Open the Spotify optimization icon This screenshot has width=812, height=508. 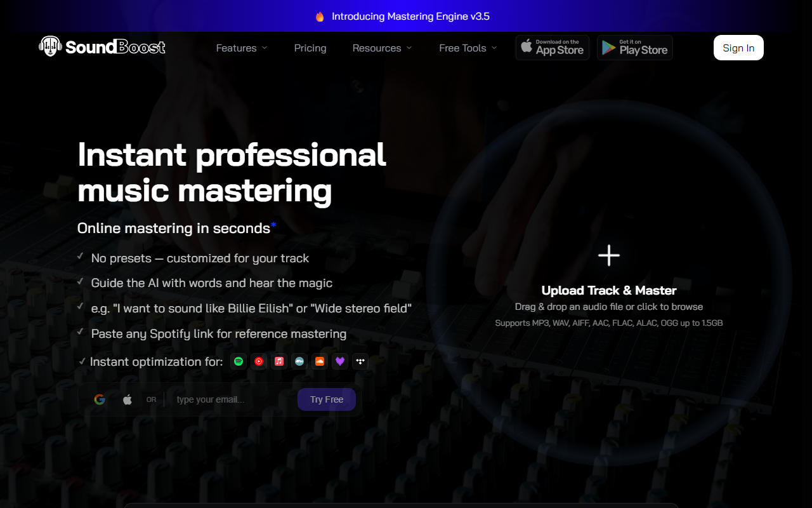coord(239,361)
